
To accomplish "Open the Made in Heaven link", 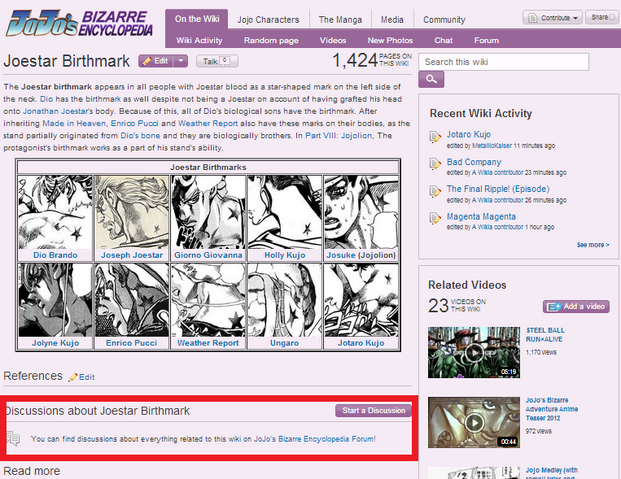I will (74, 124).
